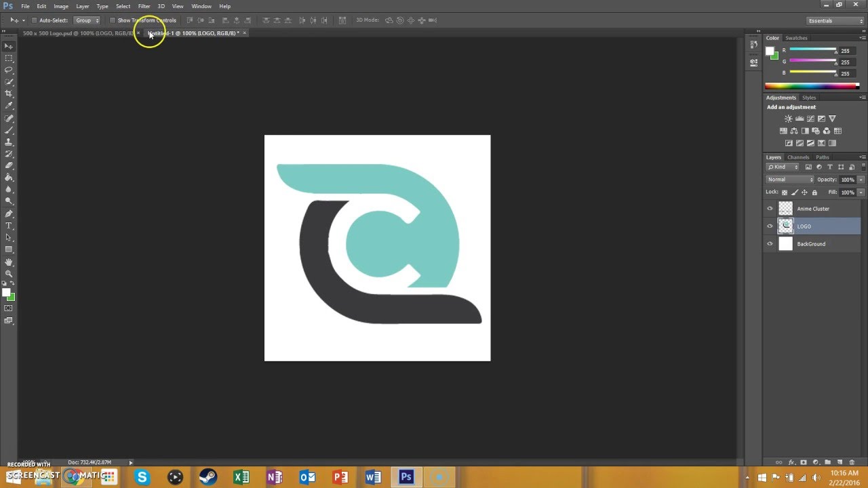Add a Curves adjustment
Image resolution: width=868 pixels, height=488 pixels.
pos(810,119)
